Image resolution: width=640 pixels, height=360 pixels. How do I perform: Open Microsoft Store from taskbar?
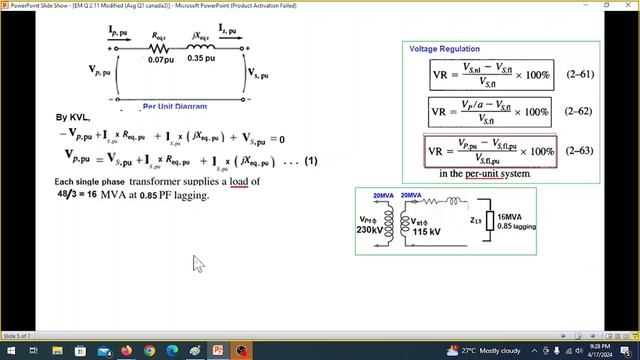(80, 351)
